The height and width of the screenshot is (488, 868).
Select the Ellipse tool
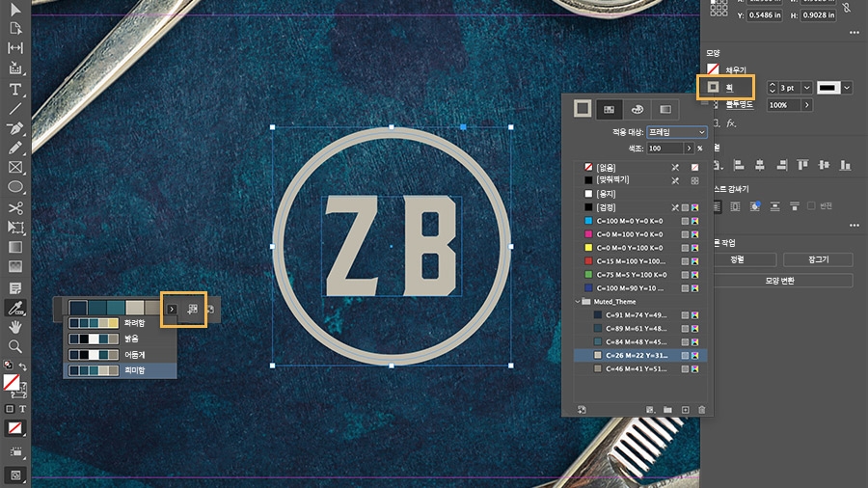(x=14, y=187)
